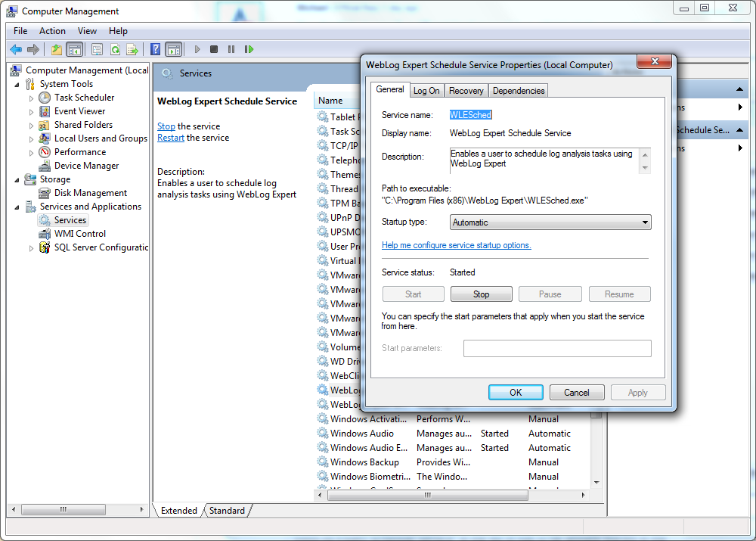
Task: Toggle Show/Hide Console Tree toolbar icon
Action: coord(74,49)
